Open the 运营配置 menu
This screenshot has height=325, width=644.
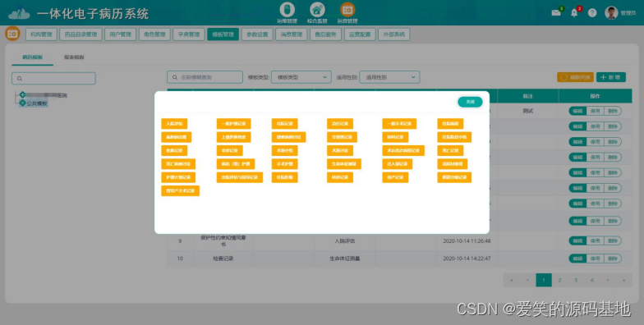pyautogui.click(x=360, y=34)
